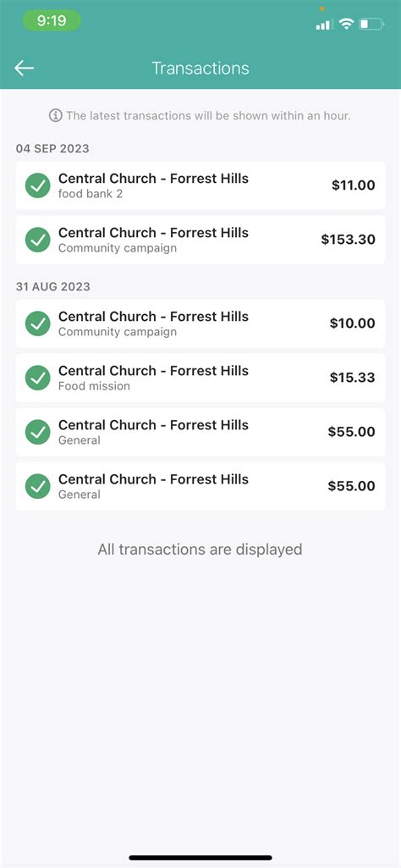The image size is (401, 868).
Task: Click green checkmark on first General transaction
Action: 37,432
